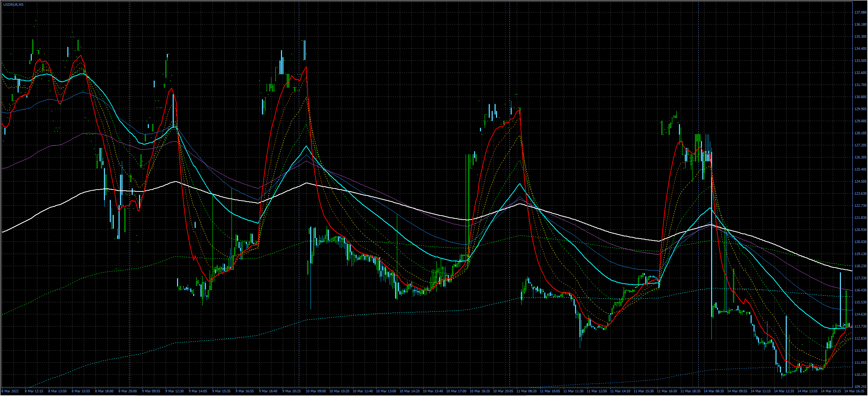Screen dimensions: 868x396
Task: Click the 9 Mar 18:40 time label
Action: (268, 391)
